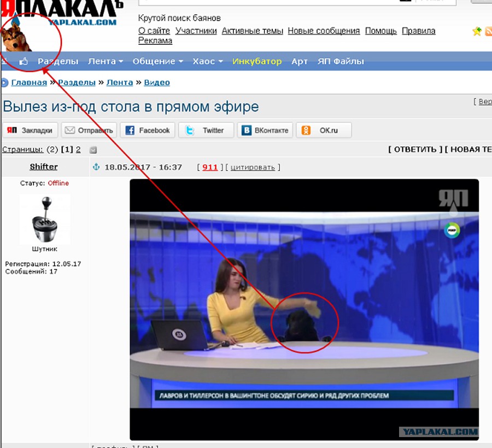Open the Разделы menu item
Image resolution: width=492 pixels, height=448 pixels.
tap(58, 61)
